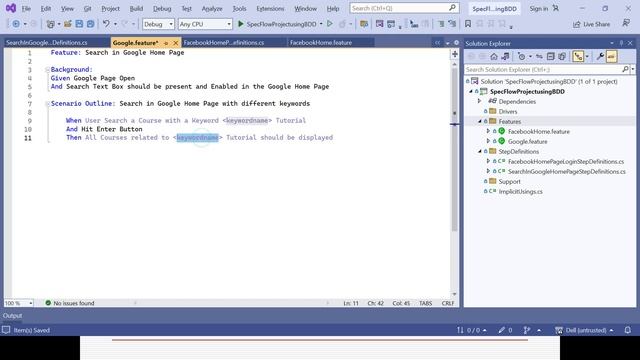This screenshot has width=640, height=360.
Task: Toggle Preview Selected Items highlighted button
Action: [611, 57]
